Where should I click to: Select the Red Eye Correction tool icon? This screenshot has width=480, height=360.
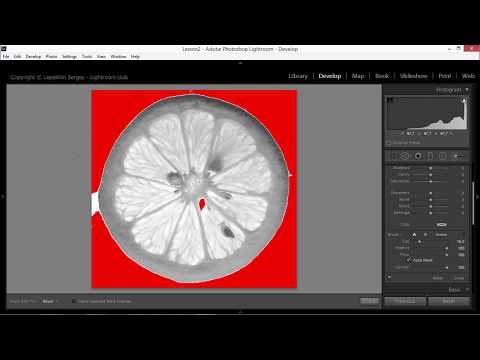pyautogui.click(x=418, y=156)
